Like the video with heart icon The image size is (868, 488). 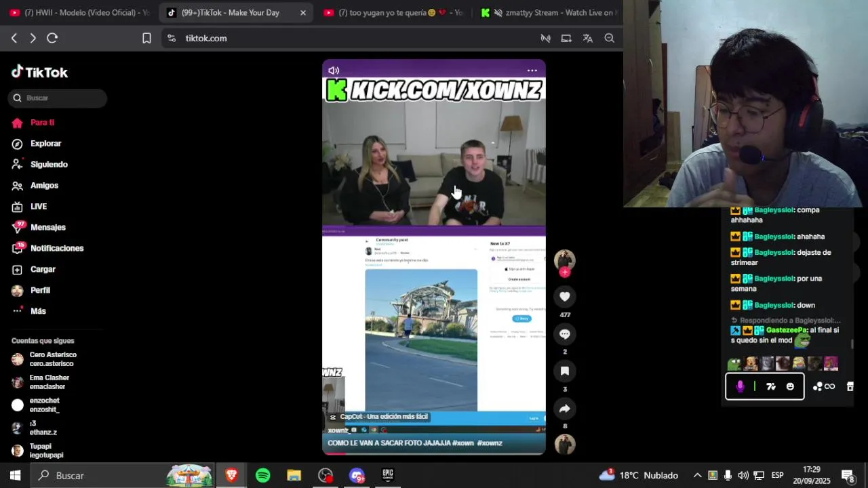(x=565, y=296)
